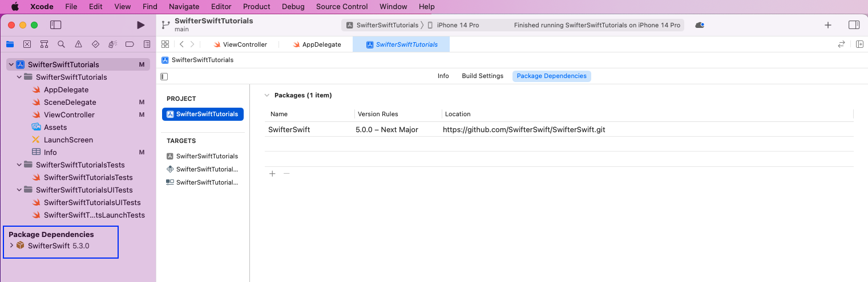The image size is (868, 282).
Task: Collapse the Packages (1 item) section
Action: coord(267,96)
